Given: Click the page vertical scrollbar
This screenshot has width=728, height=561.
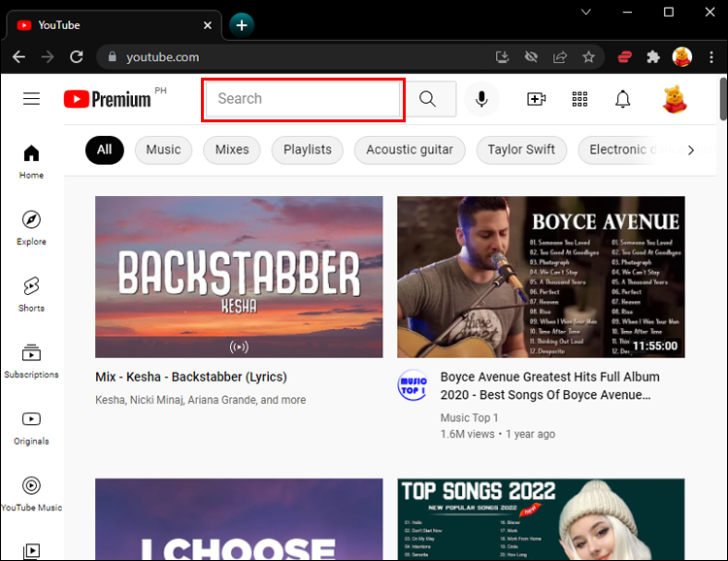Looking at the screenshot, I should 723,99.
